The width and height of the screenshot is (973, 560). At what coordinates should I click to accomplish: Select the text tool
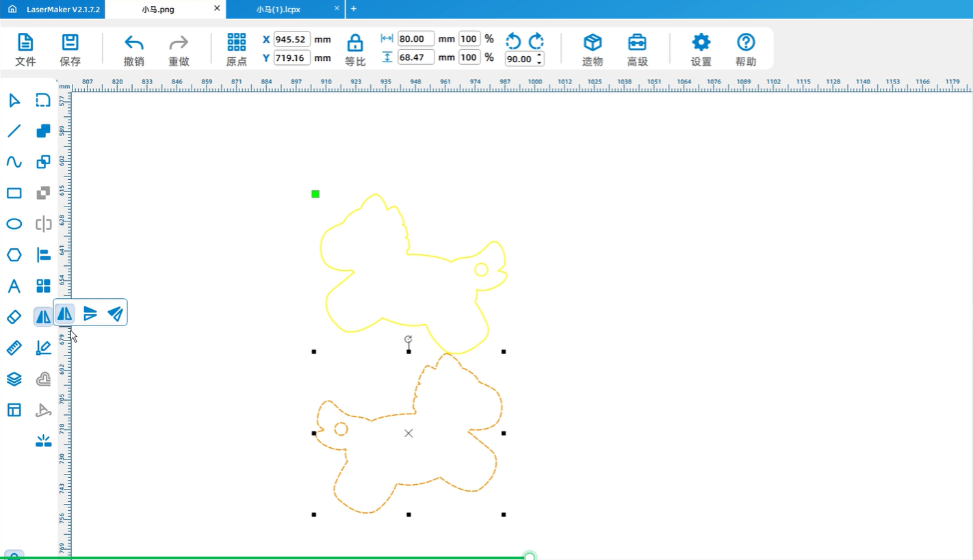coord(14,286)
